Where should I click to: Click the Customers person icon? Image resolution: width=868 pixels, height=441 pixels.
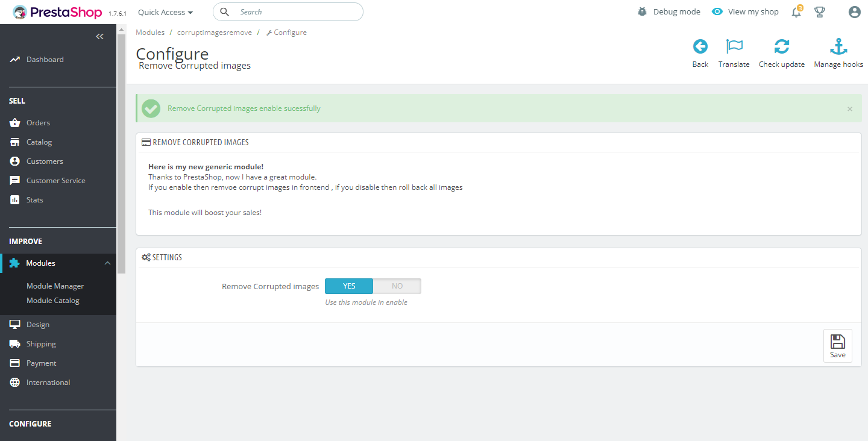point(15,161)
